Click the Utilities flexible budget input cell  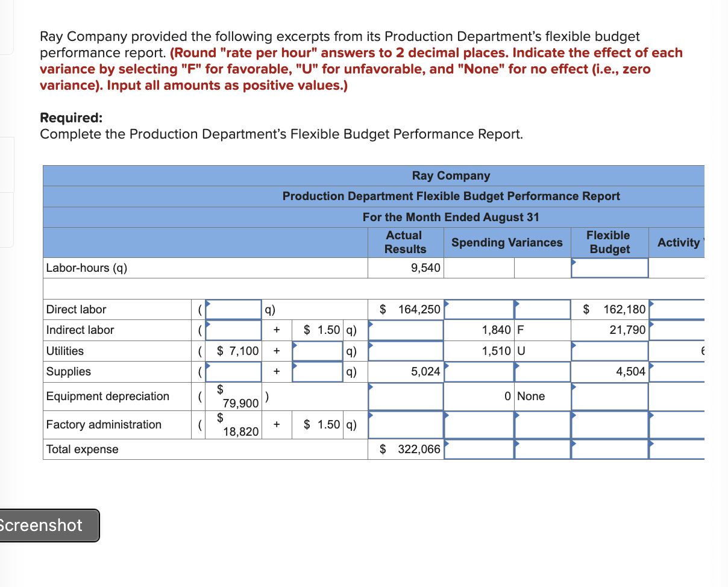[609, 351]
